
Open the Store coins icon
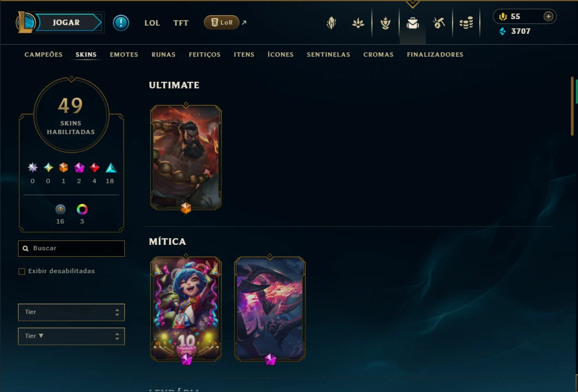466,23
